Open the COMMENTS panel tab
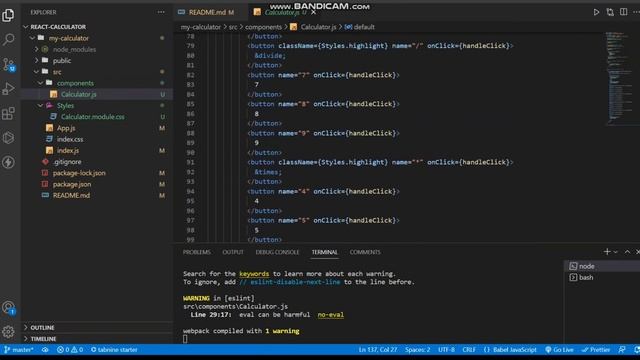 (x=365, y=252)
